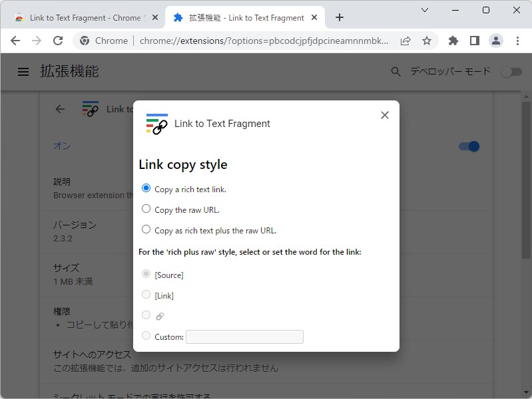Select 'Copy as rich text plus the raw URL'
This screenshot has height=399, width=532.
coord(146,229)
